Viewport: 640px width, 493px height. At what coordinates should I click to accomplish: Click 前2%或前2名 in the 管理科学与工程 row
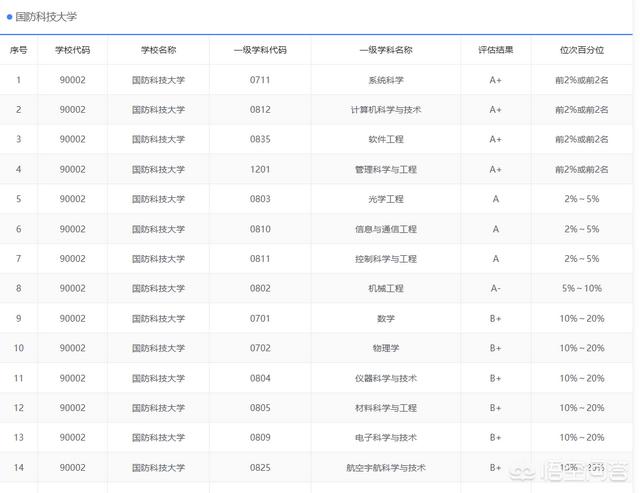[582, 169]
